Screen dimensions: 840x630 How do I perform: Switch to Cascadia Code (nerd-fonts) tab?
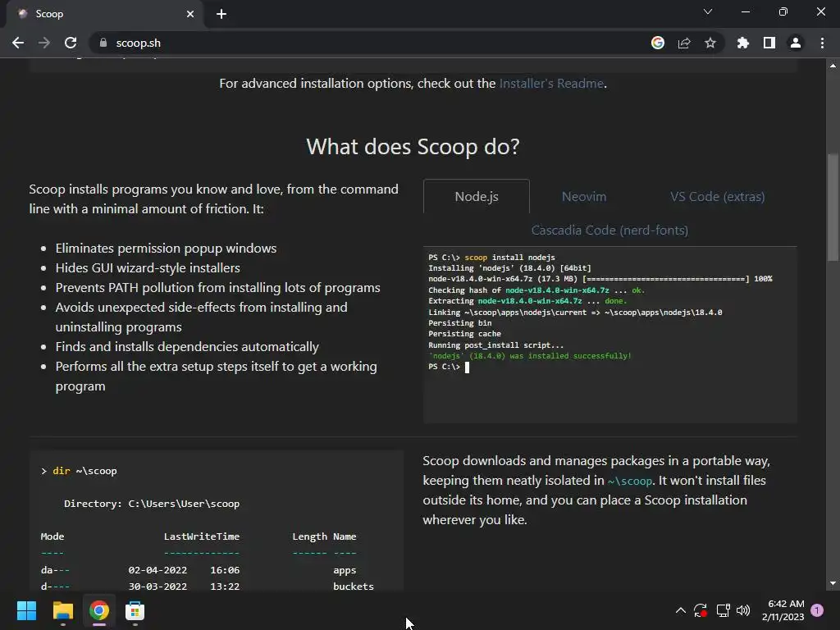[609, 231]
